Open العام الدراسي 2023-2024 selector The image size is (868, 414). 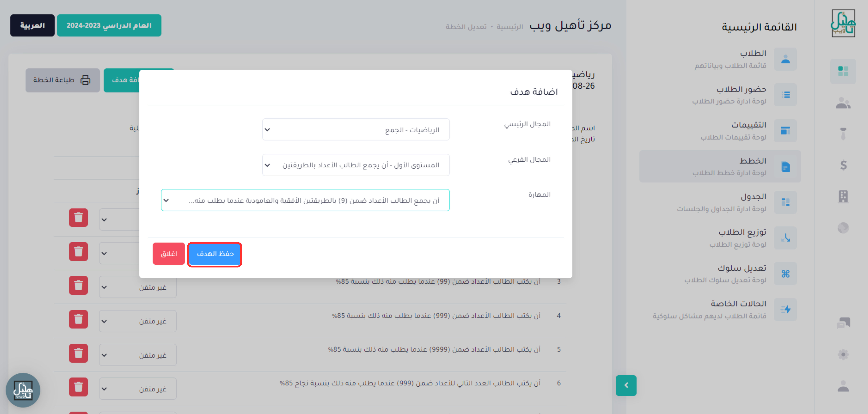coord(109,25)
